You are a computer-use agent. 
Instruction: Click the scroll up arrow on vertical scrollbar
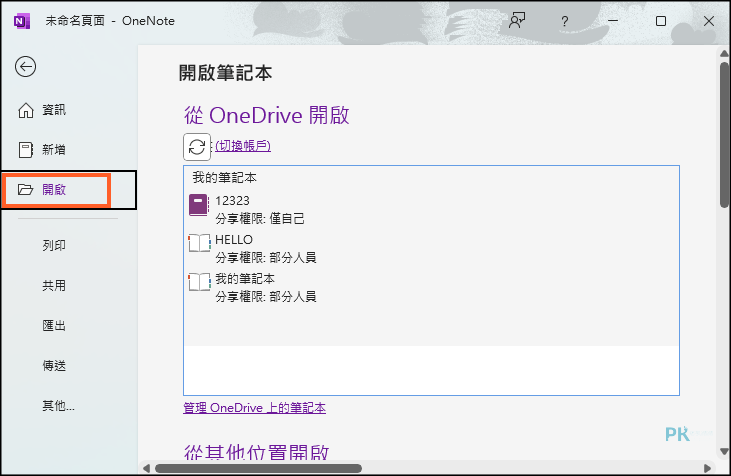pyautogui.click(x=724, y=54)
